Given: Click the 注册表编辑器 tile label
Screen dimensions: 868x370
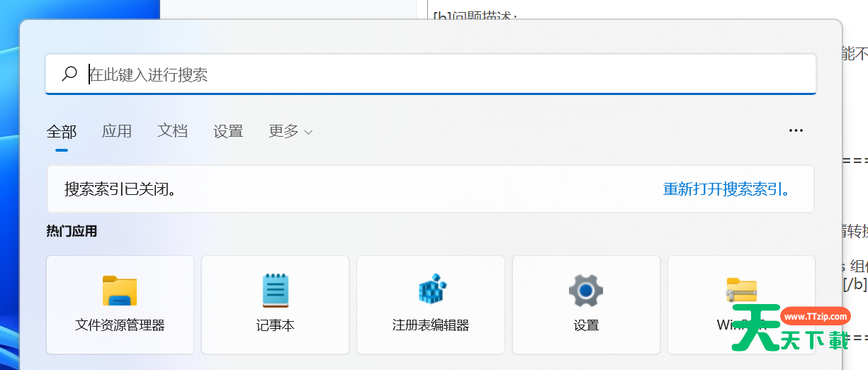Looking at the screenshot, I should pos(431,325).
